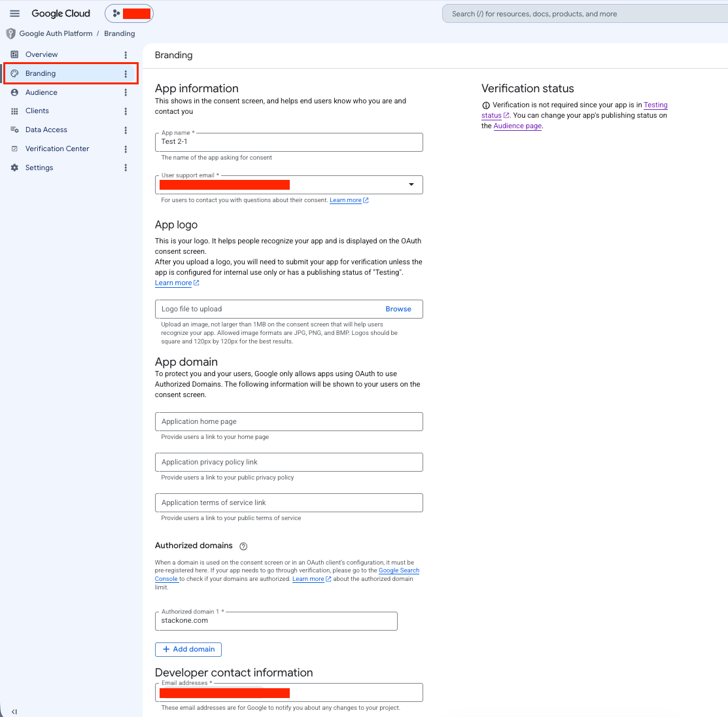Click Learn more about authorized domain limit

pyautogui.click(x=311, y=578)
